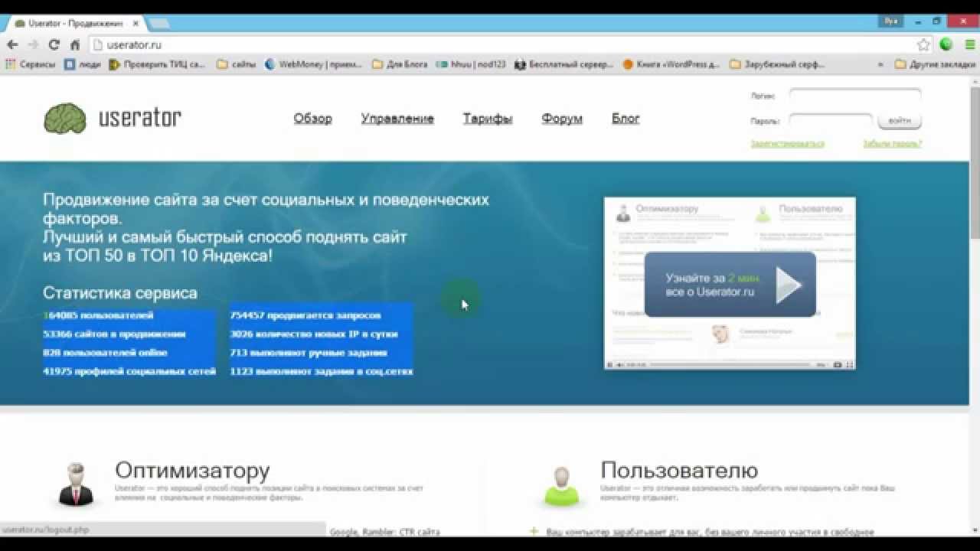Focus the Логин input field

pos(855,96)
